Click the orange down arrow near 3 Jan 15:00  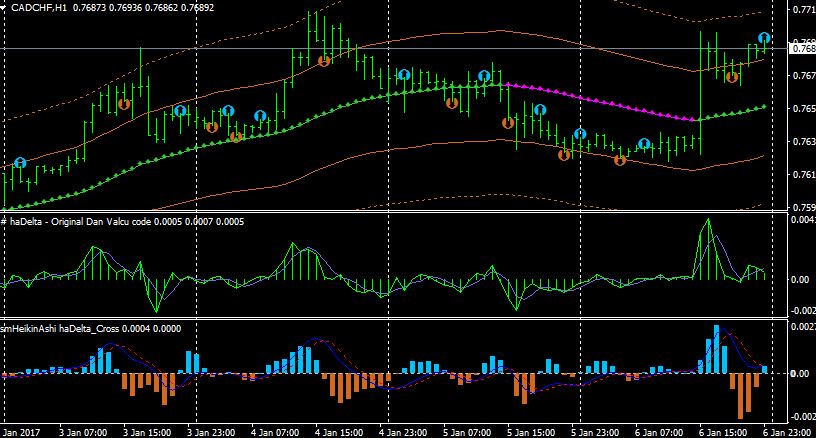tap(124, 104)
